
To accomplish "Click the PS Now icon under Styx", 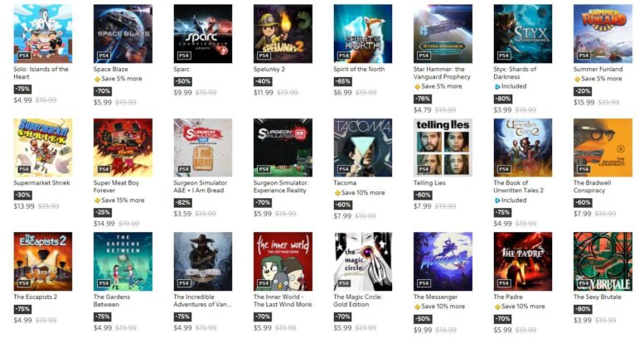I will 497,87.
